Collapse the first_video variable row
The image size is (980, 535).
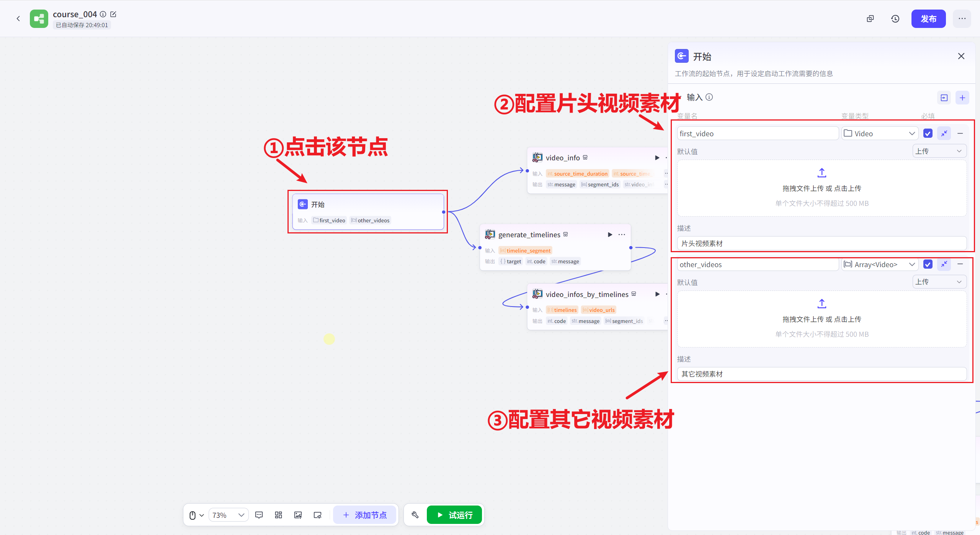pyautogui.click(x=944, y=133)
